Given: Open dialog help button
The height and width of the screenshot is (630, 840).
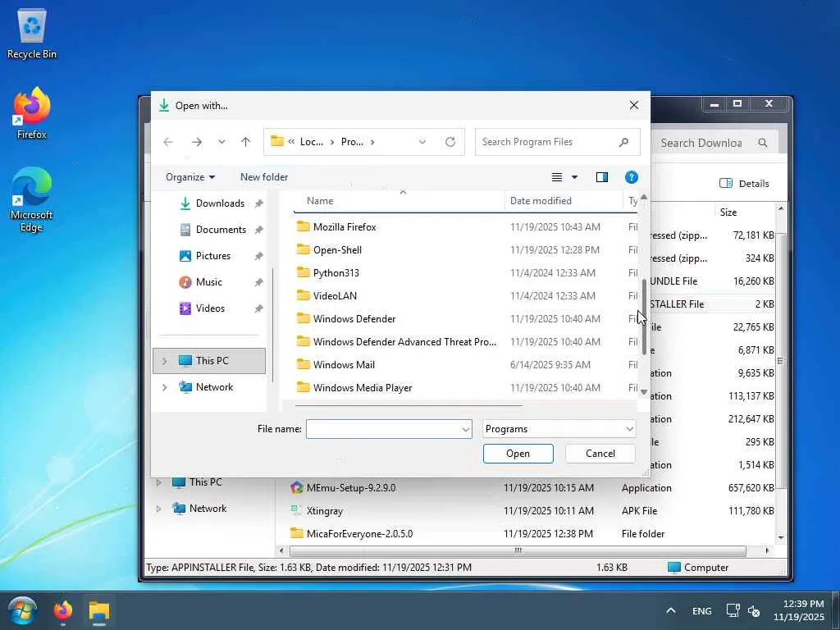Looking at the screenshot, I should [631, 177].
